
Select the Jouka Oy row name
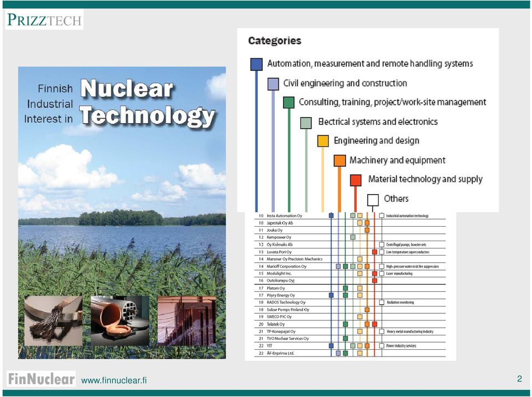coord(274,230)
